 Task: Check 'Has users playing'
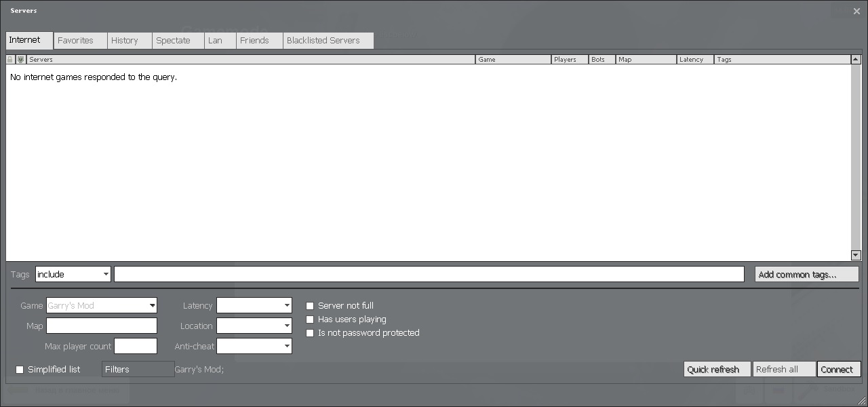310,319
